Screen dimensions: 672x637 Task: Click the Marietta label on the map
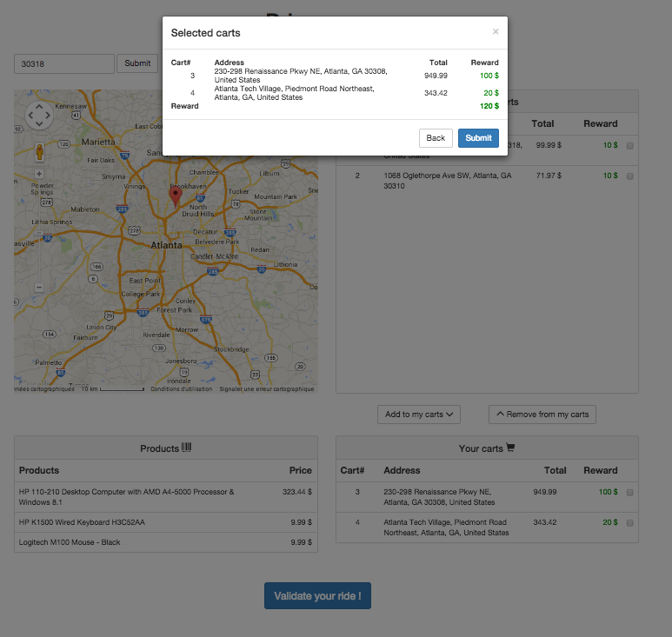point(98,142)
